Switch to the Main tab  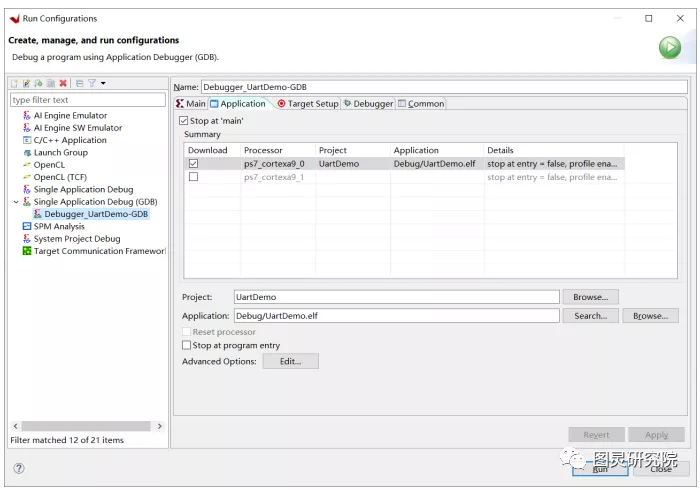click(x=191, y=104)
